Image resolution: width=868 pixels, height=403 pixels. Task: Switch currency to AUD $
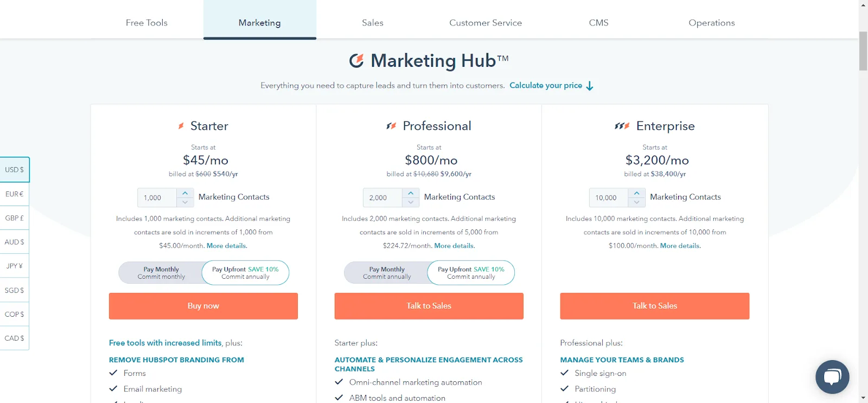click(x=15, y=242)
